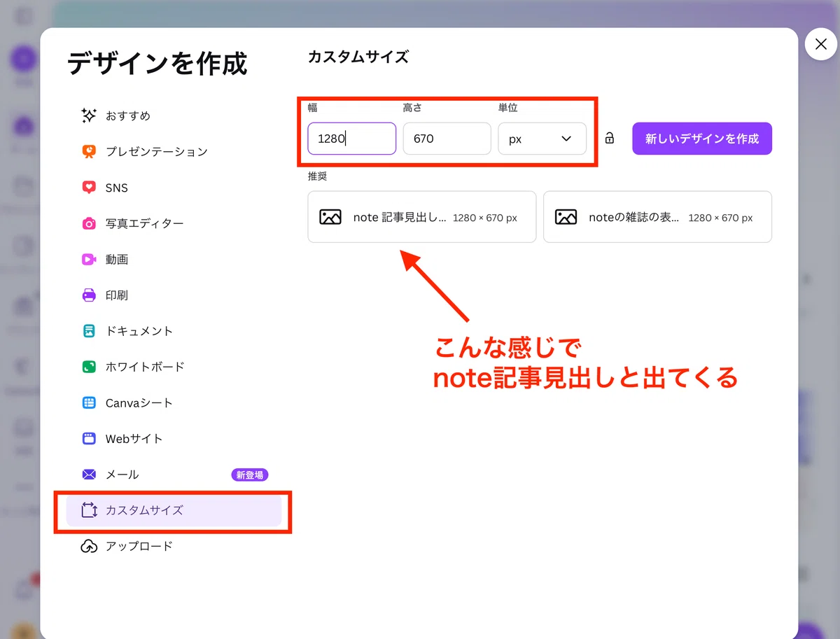840x639 pixels.
Task: Click 新しいデザインを作成 button
Action: 702,139
